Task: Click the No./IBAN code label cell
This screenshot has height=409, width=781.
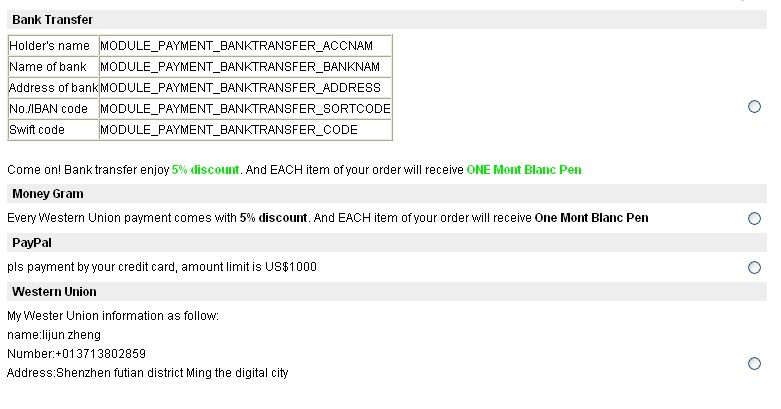Action: (x=52, y=109)
